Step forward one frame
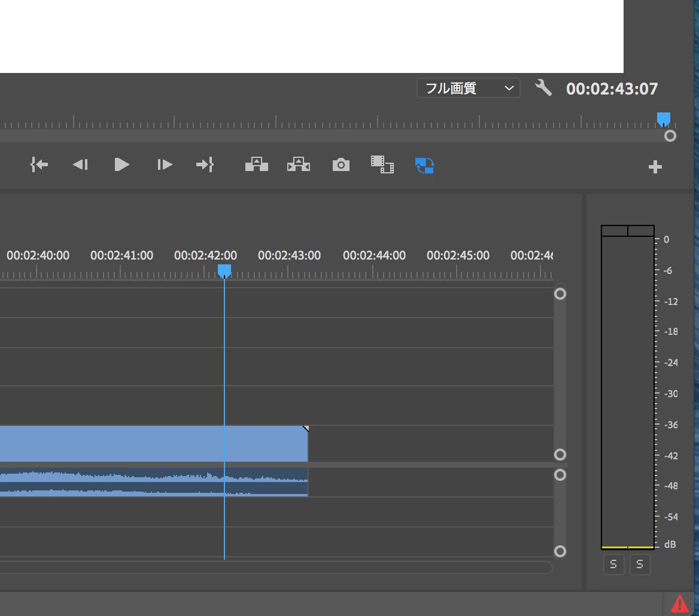Viewport: 699px width, 616px height. pos(165,165)
